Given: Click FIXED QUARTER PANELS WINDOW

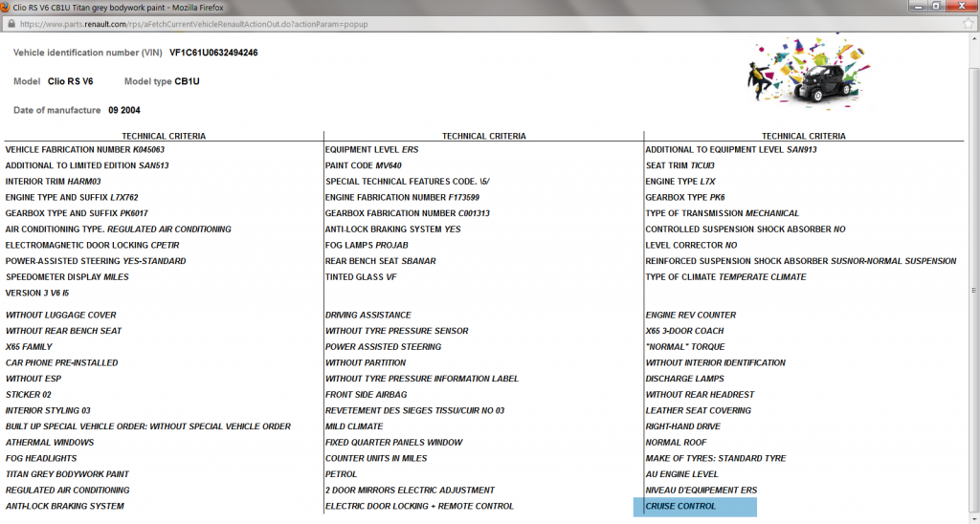Looking at the screenshot, I should 393,443.
